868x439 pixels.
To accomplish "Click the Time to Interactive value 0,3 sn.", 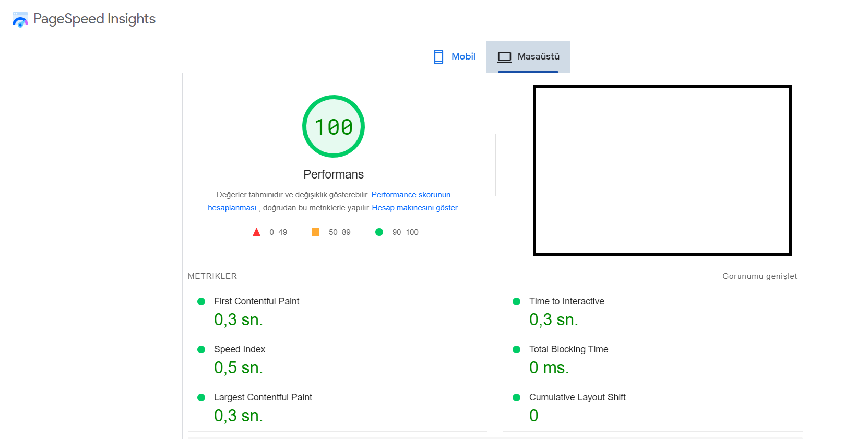I will pyautogui.click(x=554, y=319).
